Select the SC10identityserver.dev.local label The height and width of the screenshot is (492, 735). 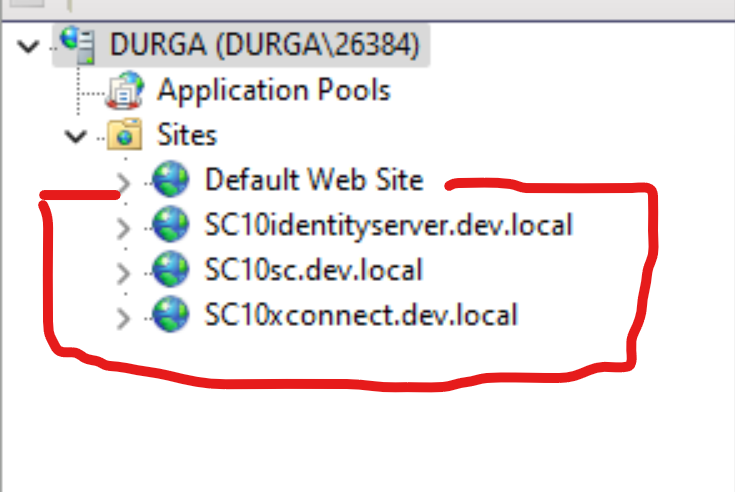[x=389, y=224]
